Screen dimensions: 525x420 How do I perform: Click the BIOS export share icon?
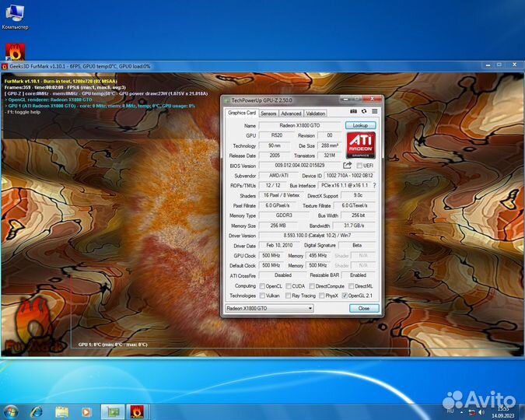click(x=348, y=166)
